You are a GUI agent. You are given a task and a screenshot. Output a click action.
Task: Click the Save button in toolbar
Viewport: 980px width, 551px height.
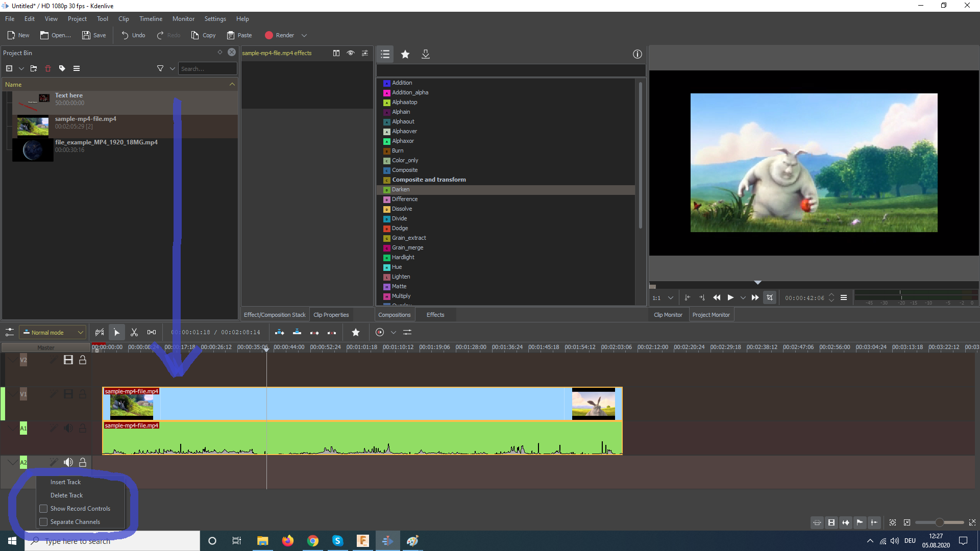coord(94,35)
